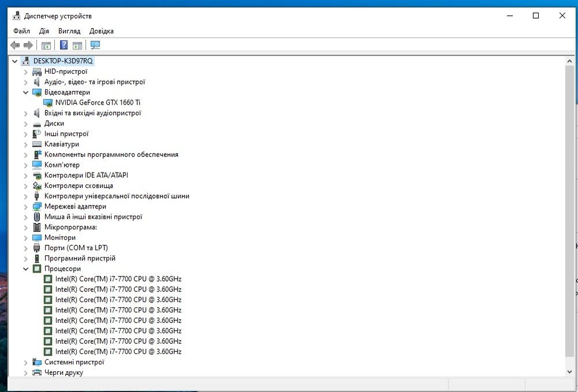Click the Мережеві адаптери network icon
This screenshot has height=392, width=578.
click(x=37, y=207)
